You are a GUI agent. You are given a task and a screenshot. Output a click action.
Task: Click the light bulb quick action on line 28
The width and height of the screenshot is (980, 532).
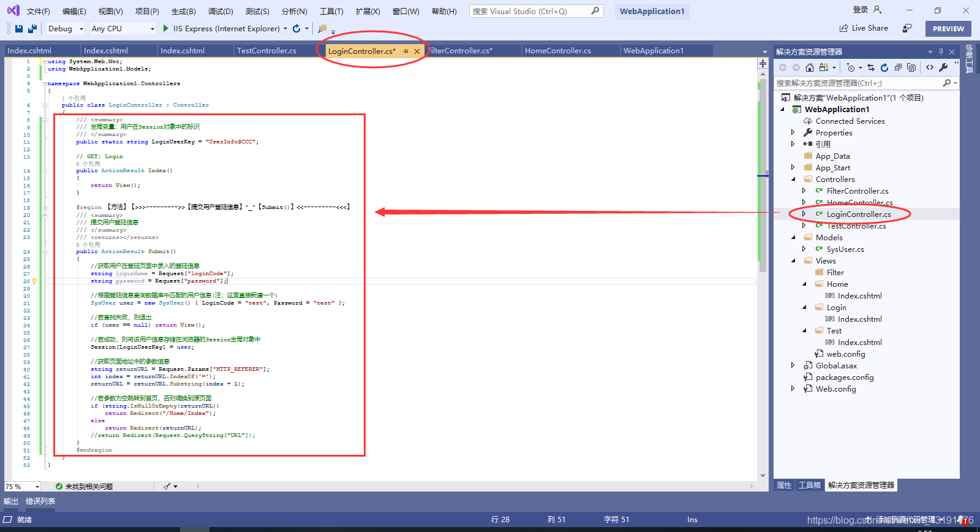pos(34,281)
